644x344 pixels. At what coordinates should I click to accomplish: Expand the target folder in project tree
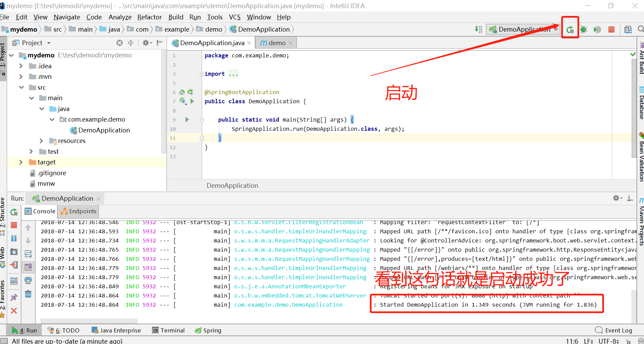(x=21, y=162)
